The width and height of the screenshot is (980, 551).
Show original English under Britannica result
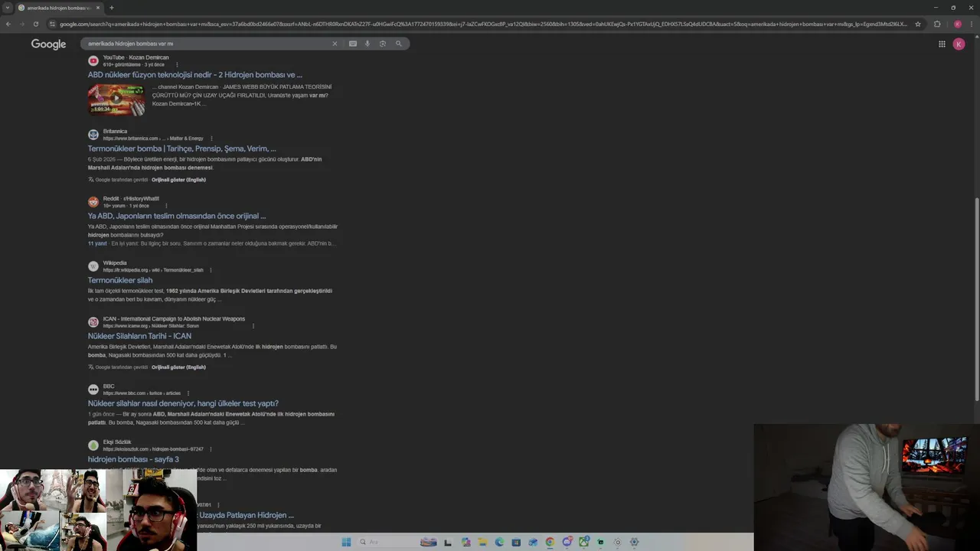pos(178,180)
